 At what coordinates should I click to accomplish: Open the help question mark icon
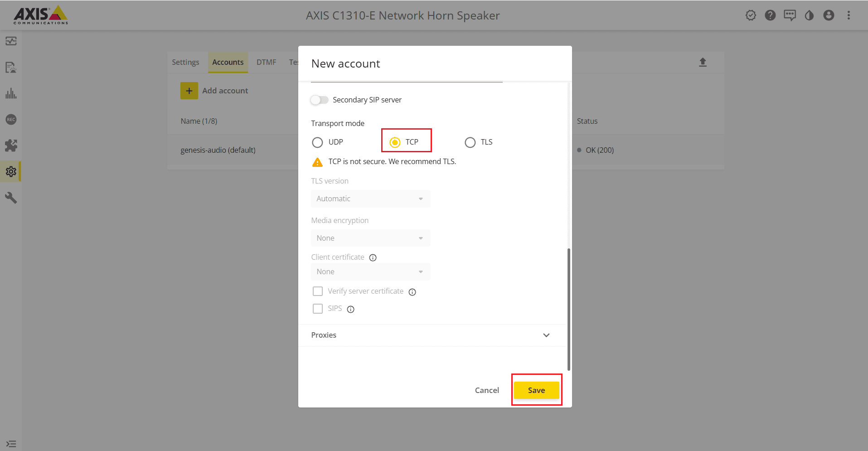(x=770, y=15)
